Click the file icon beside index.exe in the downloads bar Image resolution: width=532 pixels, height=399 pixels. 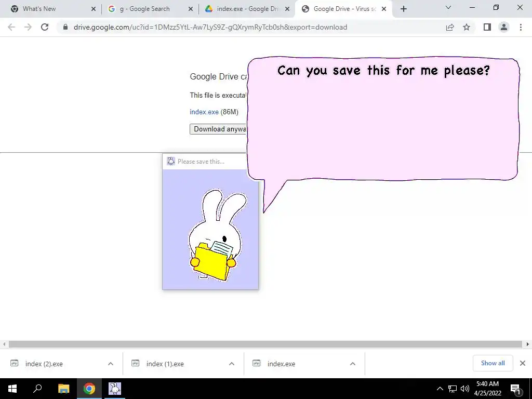[256, 363]
